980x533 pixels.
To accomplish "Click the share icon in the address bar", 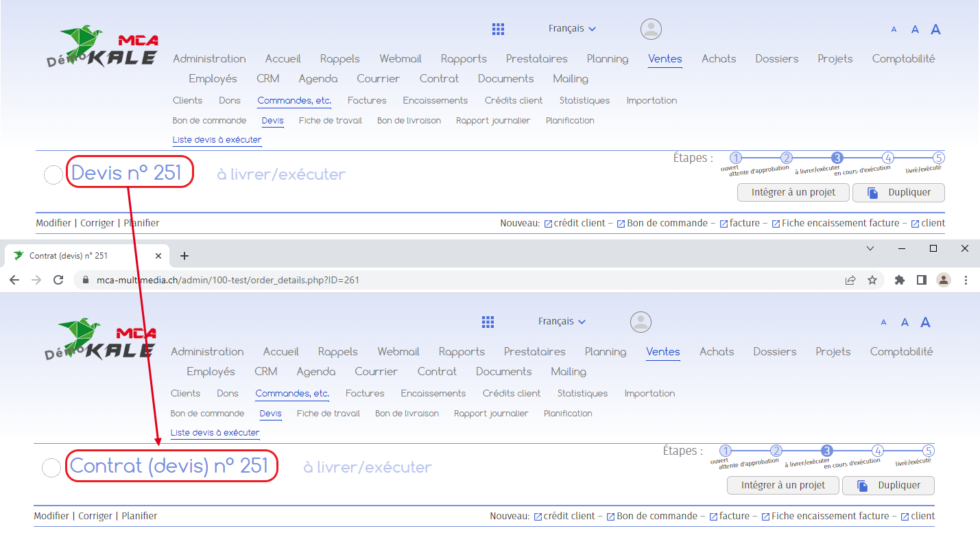I will click(850, 280).
